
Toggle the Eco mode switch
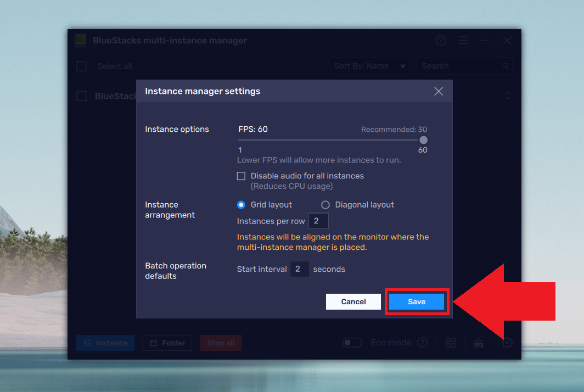352,342
